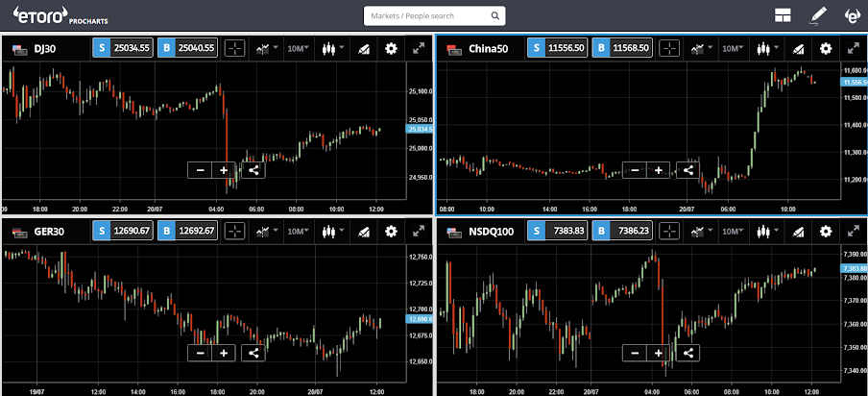Click the DJ30 current price axis label
This screenshot has height=396, width=868.
(x=420, y=129)
